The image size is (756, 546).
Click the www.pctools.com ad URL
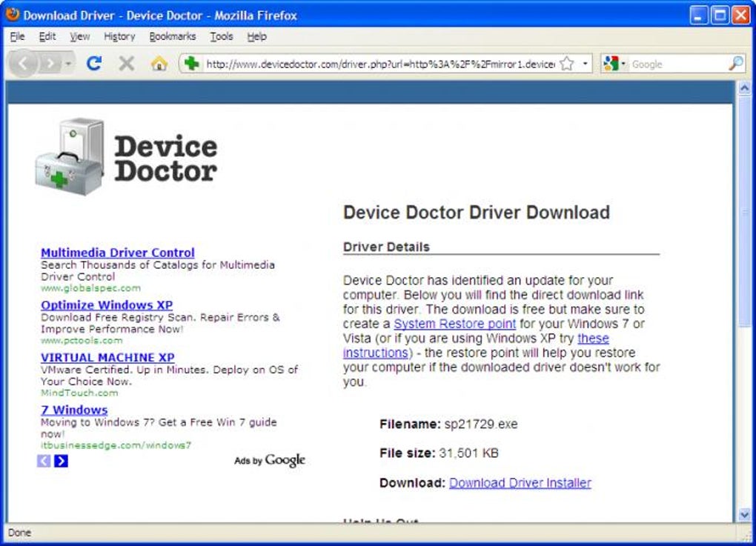82,340
